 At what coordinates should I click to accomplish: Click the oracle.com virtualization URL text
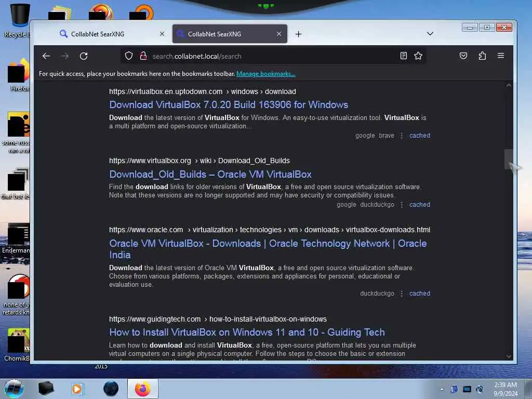click(270, 230)
